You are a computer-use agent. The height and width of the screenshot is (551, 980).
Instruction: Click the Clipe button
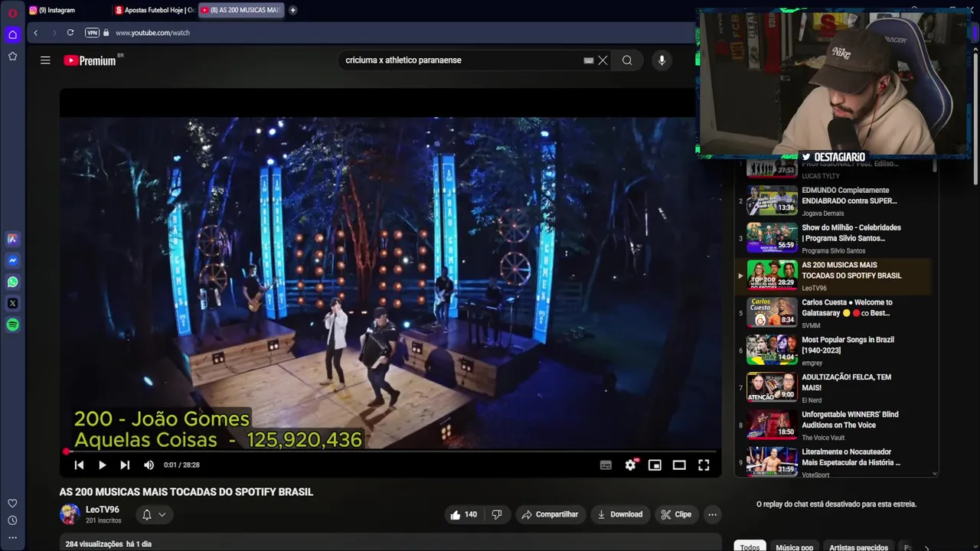tap(676, 515)
